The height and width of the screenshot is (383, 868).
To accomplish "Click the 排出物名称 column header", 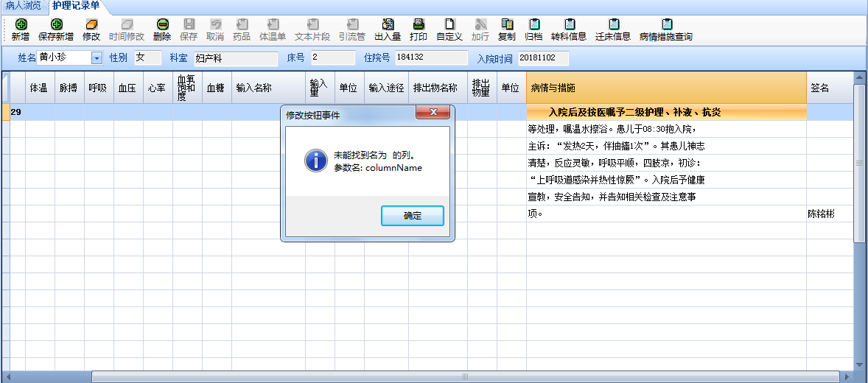I will tap(438, 88).
